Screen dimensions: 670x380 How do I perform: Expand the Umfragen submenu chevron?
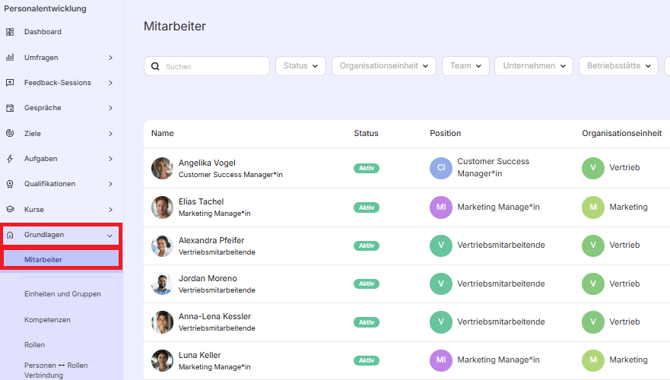point(110,57)
